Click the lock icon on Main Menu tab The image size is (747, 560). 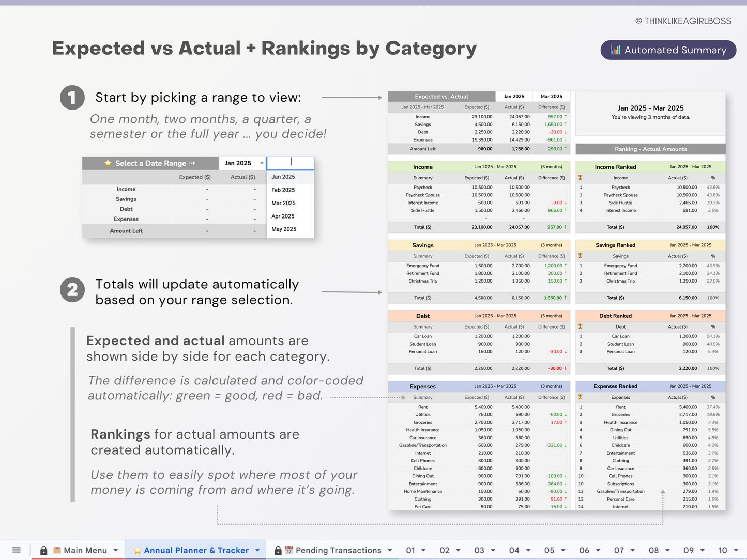pos(44,551)
